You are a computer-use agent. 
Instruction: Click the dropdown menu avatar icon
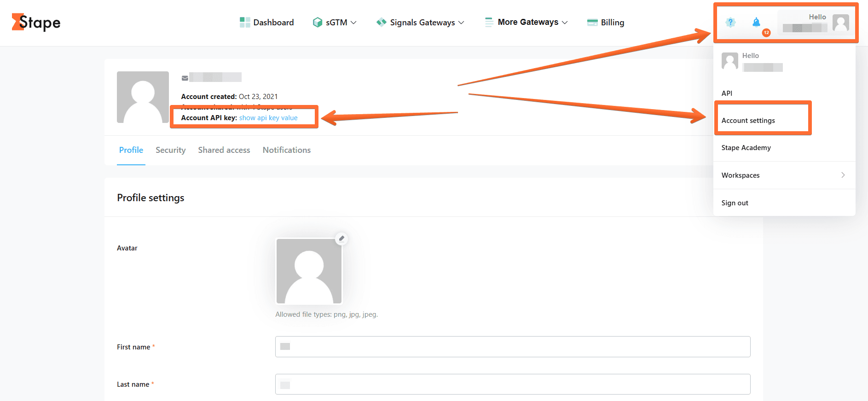tap(730, 61)
